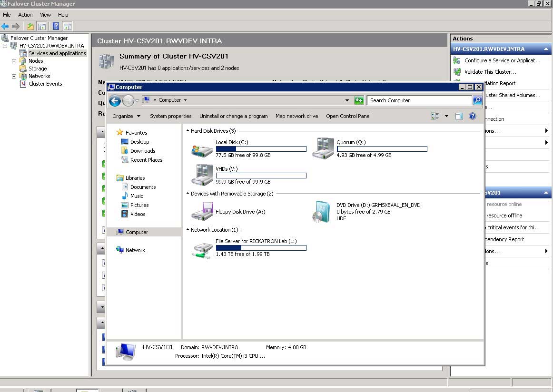Click the Up one level folder toolbar icon

click(30, 26)
